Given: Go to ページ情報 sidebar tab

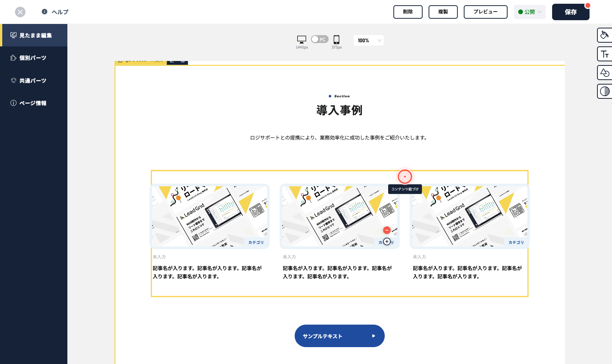Looking at the screenshot, I should coord(34,103).
